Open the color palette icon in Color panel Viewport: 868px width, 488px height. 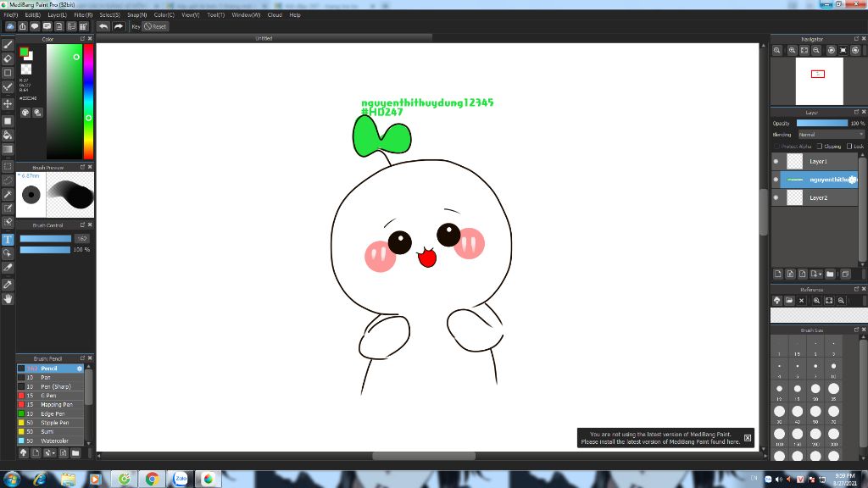click(25, 113)
